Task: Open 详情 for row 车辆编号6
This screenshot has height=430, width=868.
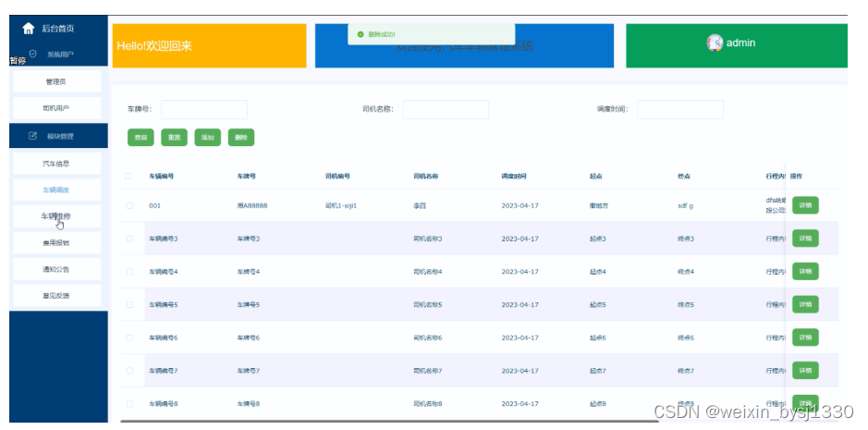Action: (x=805, y=337)
